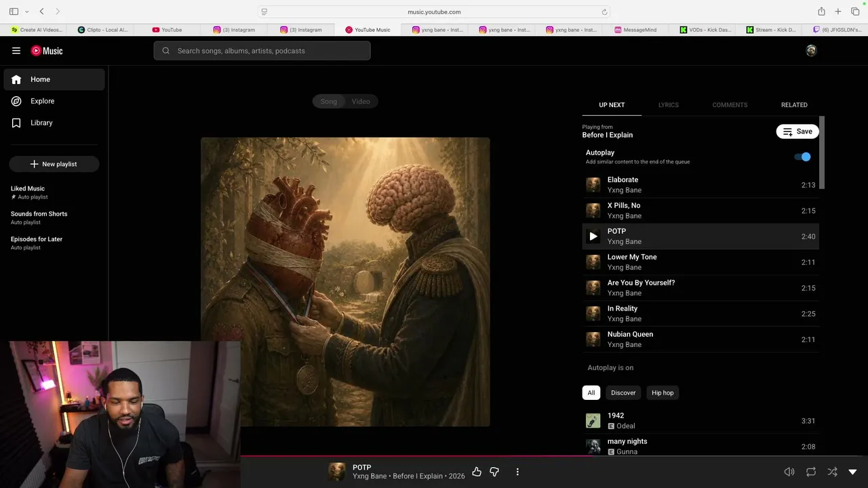Image resolution: width=868 pixels, height=488 pixels.
Task: Switch to Video mode
Action: click(x=361, y=102)
